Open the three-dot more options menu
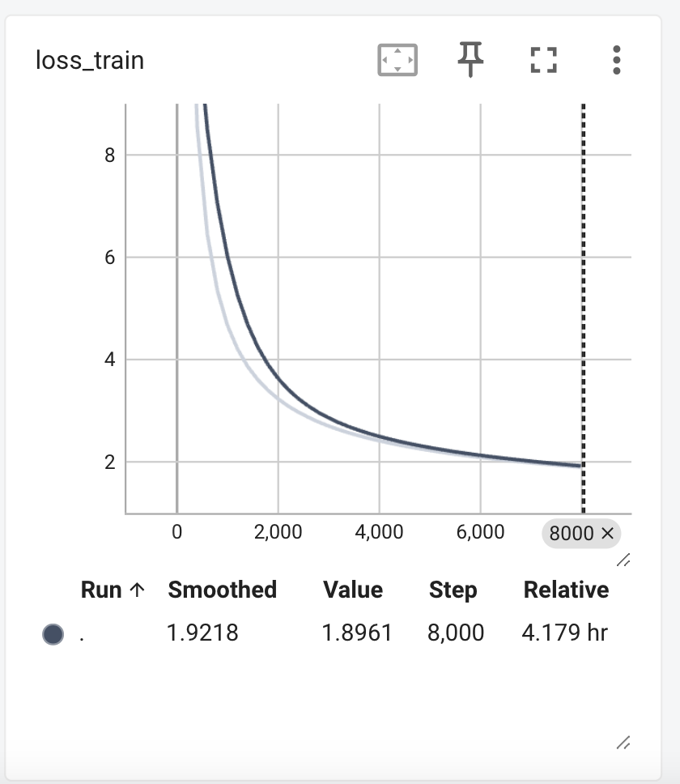 [616, 61]
